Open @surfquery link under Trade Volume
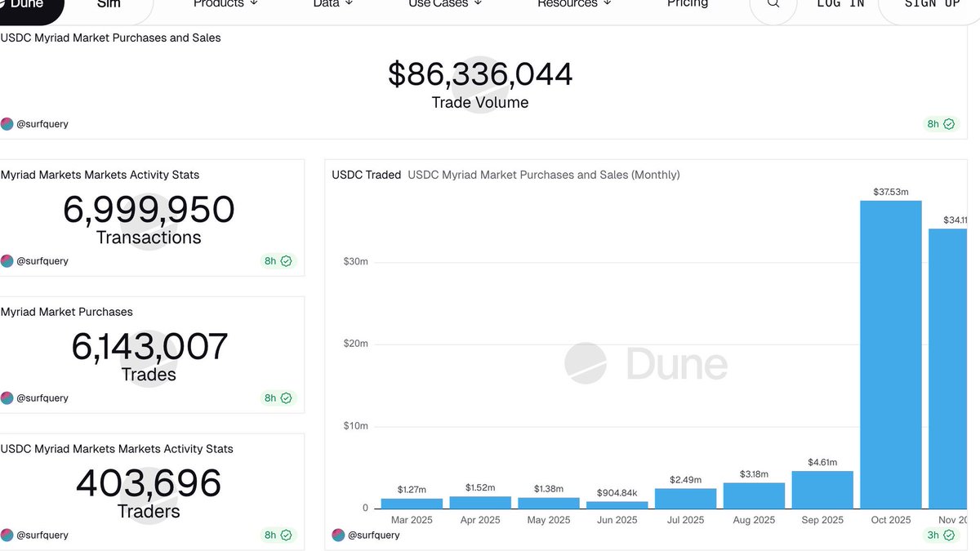 coord(42,124)
